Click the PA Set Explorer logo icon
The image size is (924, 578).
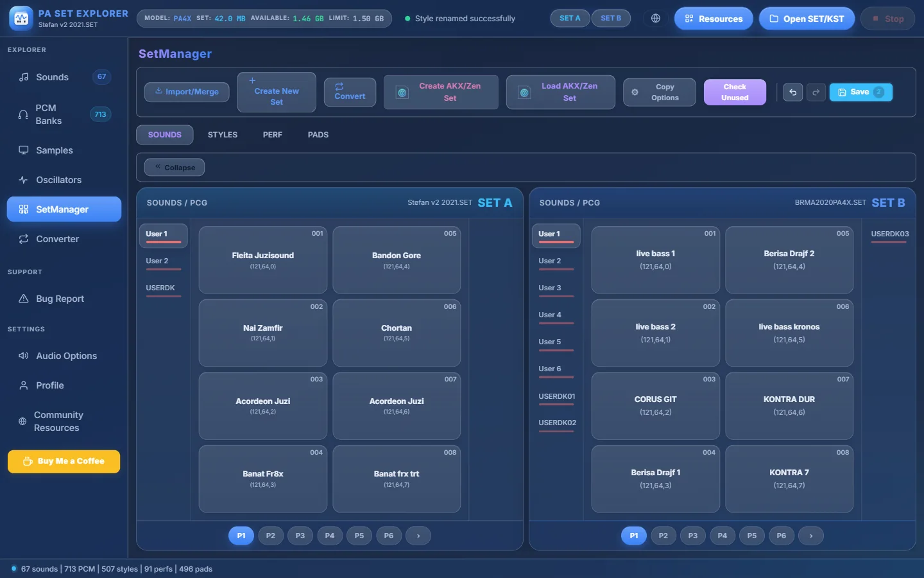21,19
